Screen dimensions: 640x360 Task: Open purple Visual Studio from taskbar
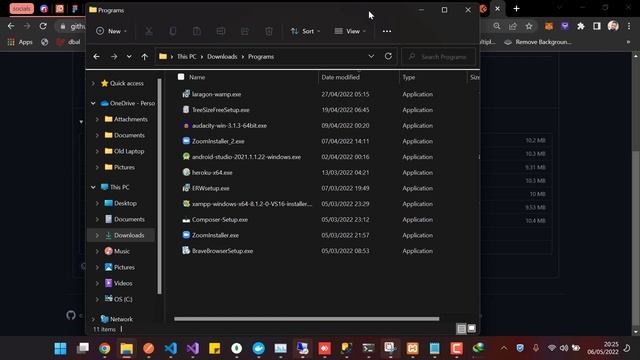pyautogui.click(x=193, y=348)
